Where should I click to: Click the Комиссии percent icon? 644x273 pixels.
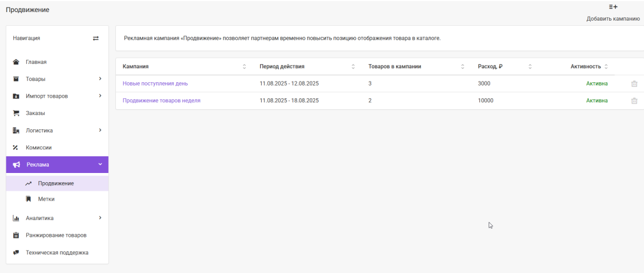pos(16,147)
